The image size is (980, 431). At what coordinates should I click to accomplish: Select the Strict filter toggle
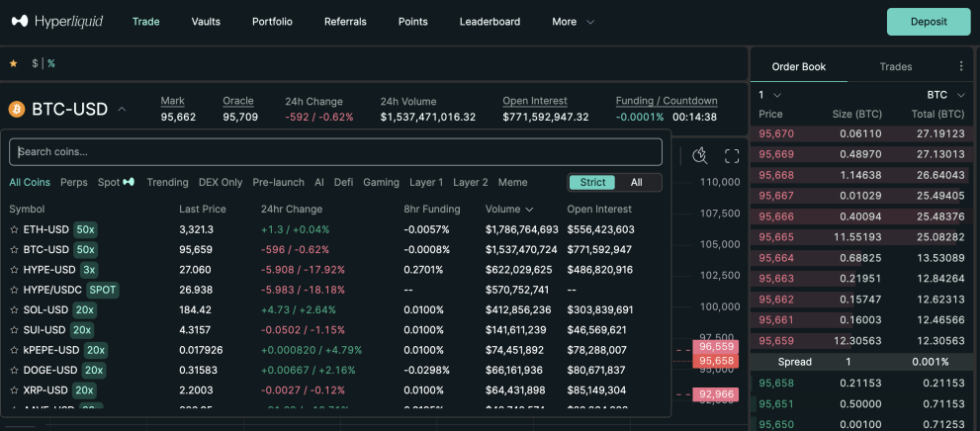[x=592, y=183]
